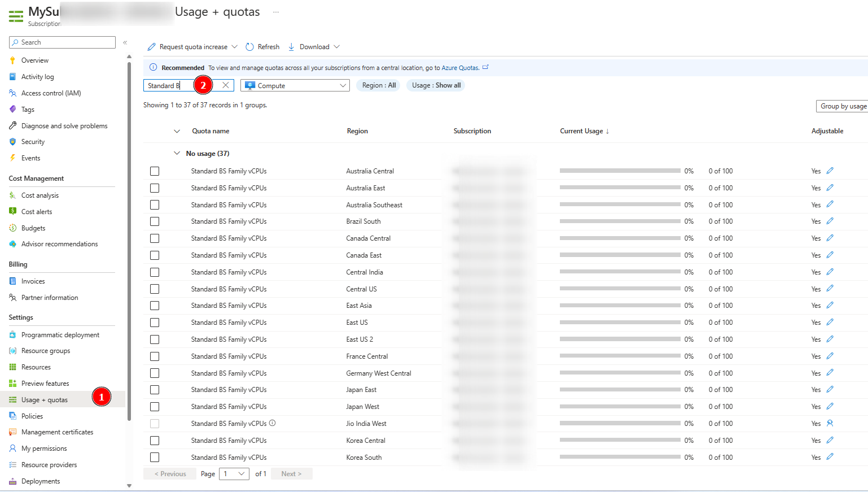Select the Japan West row checkbox

pyautogui.click(x=155, y=407)
